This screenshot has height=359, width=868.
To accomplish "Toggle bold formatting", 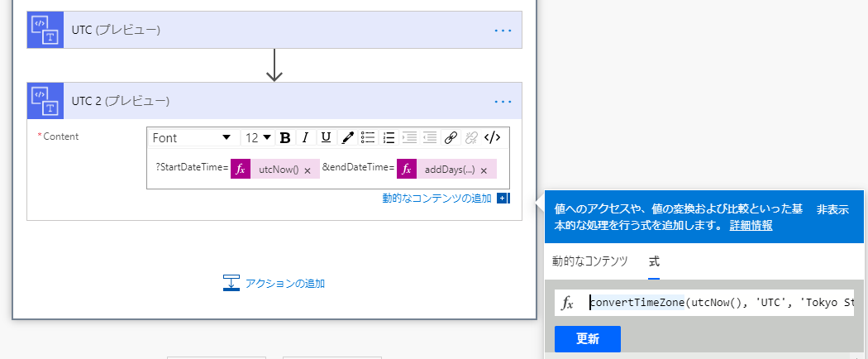I will pyautogui.click(x=285, y=138).
